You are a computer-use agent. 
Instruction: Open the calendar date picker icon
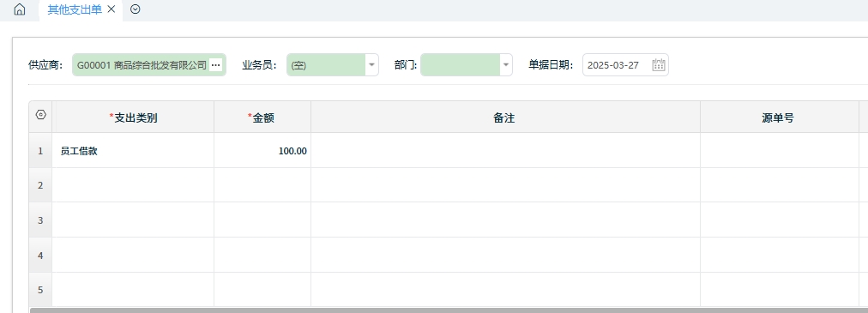[x=658, y=64]
